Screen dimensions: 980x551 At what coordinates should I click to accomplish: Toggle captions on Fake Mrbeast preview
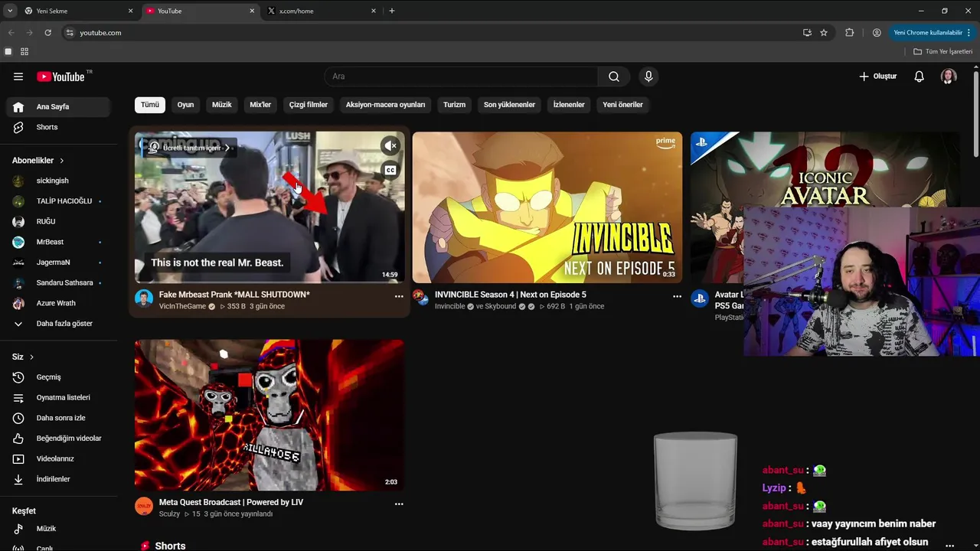[390, 170]
